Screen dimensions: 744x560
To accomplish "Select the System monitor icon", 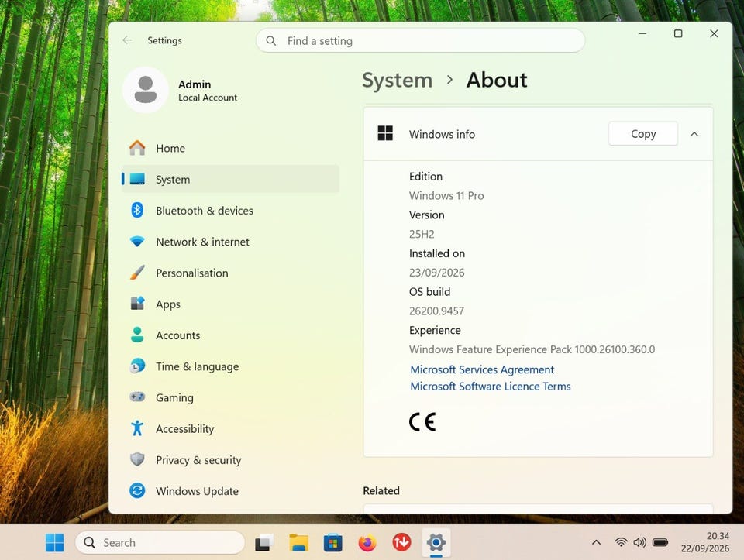I will (137, 179).
